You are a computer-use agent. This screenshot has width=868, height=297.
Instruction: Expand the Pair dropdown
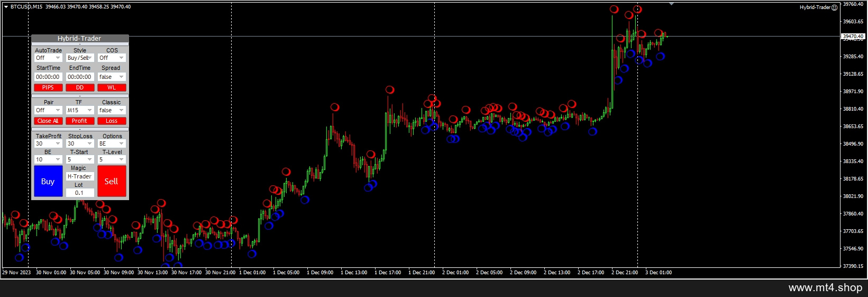point(48,110)
